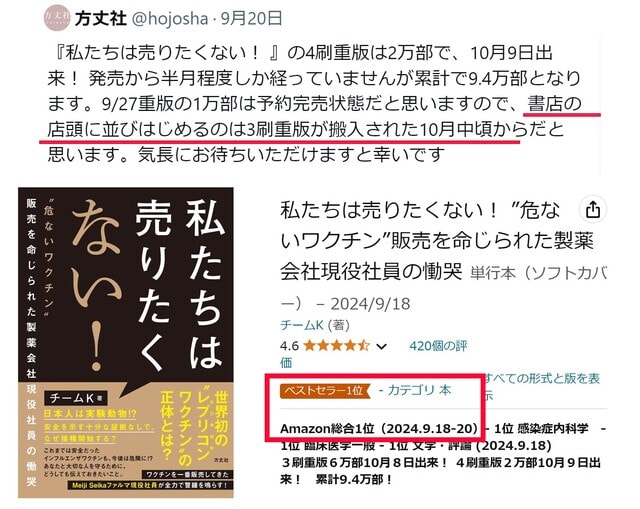Open the カテゴリ 本 category link
Viewport: 640px width, 509px height.
(x=414, y=390)
